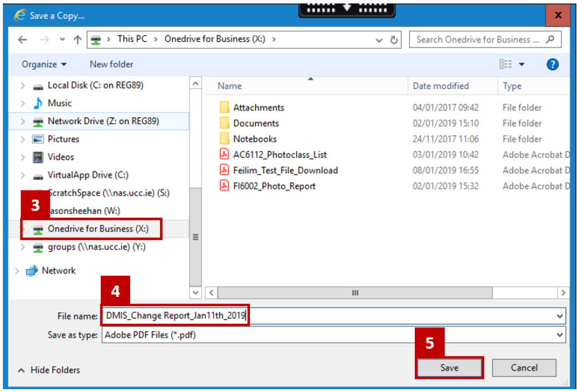Select Feilim_Test_File_Download PDF file
Screen dimensions: 577x392
pos(285,171)
